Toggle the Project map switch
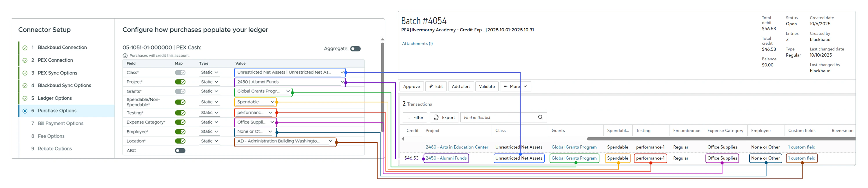868x188 pixels. [180, 82]
